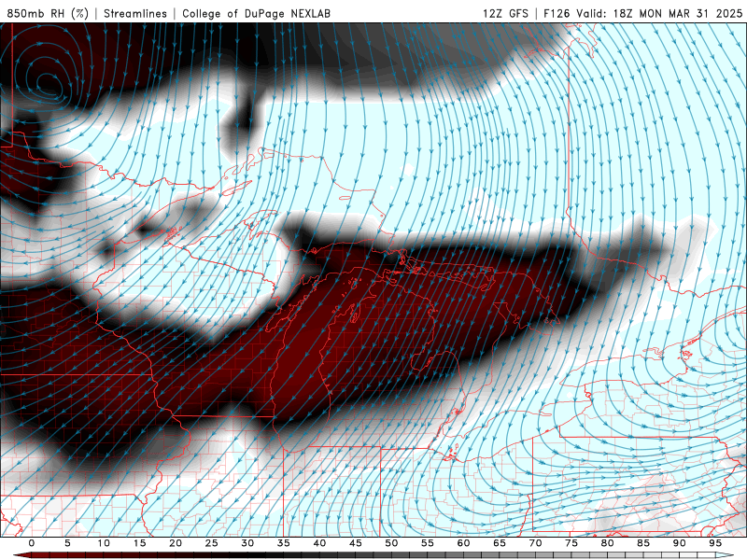Click the "0" value on the color scale

coord(32,543)
